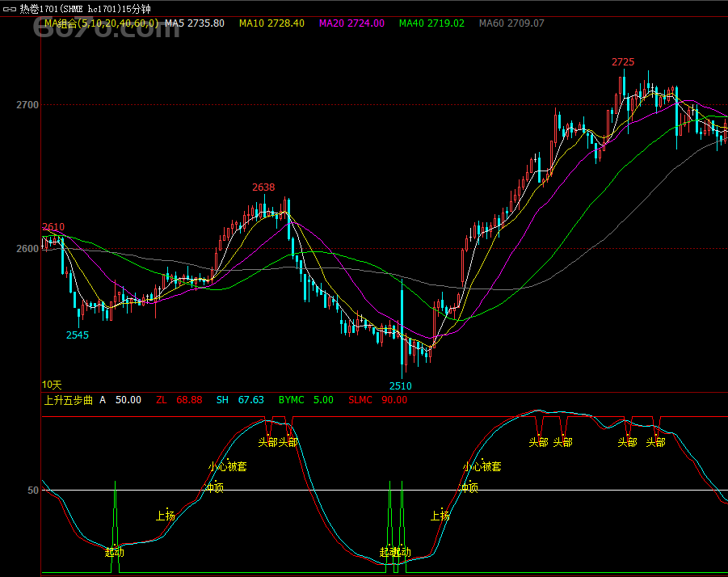Select the cyan SH 67.63 value
This screenshot has height=577, width=728.
click(x=241, y=400)
